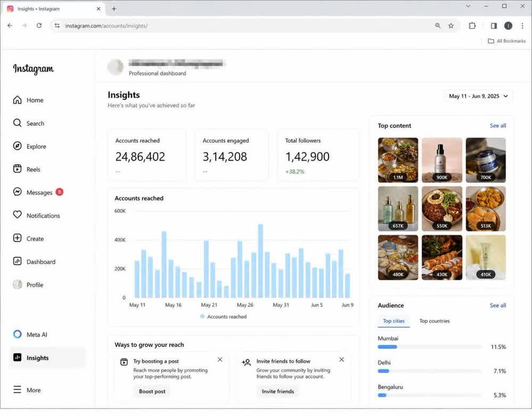
Task: Open the 410K tube product thumbnail
Action: 486,257
